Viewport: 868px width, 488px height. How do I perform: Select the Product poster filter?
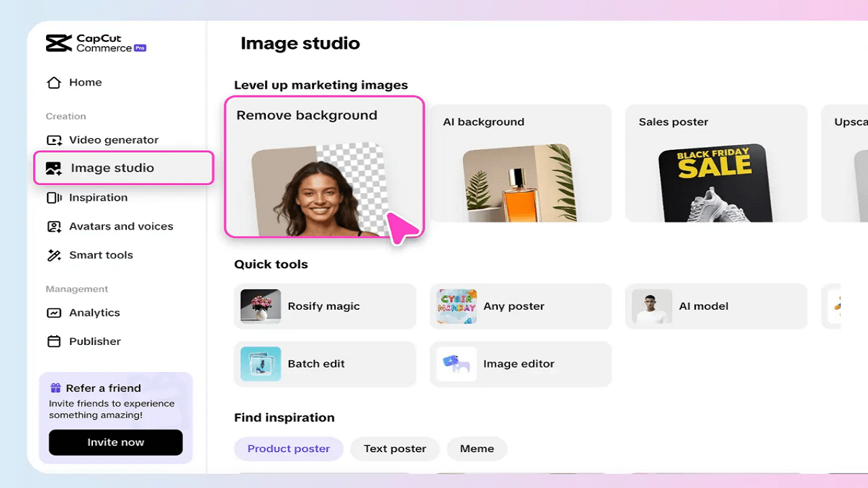coord(288,448)
